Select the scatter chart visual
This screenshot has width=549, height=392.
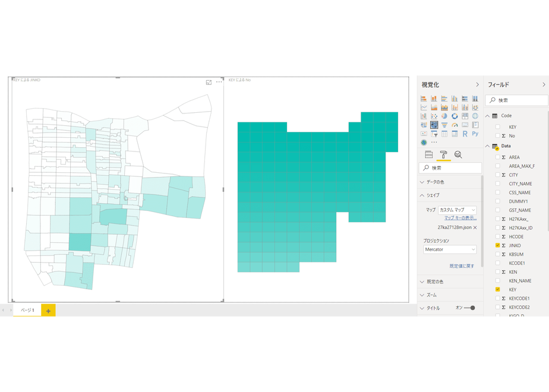click(434, 116)
